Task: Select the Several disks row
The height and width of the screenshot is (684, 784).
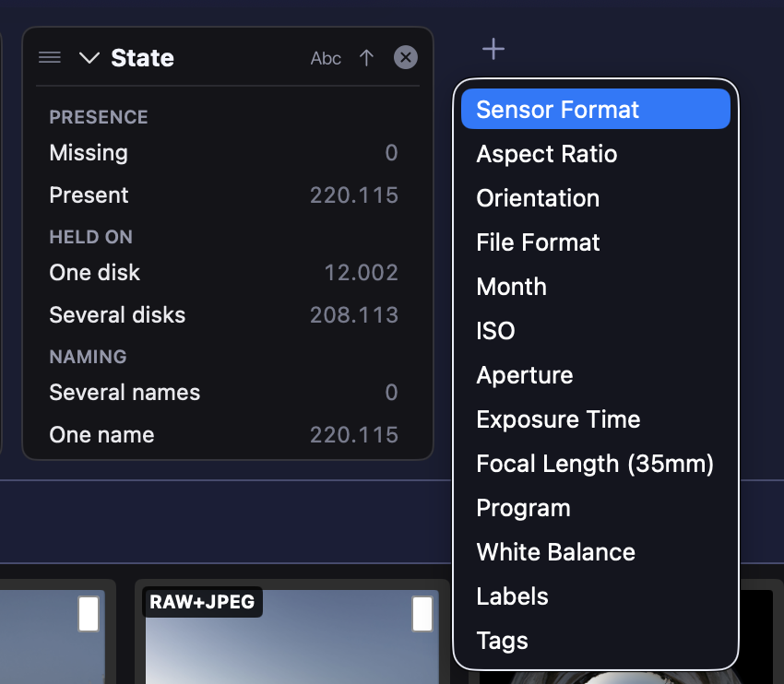Action: tap(223, 314)
